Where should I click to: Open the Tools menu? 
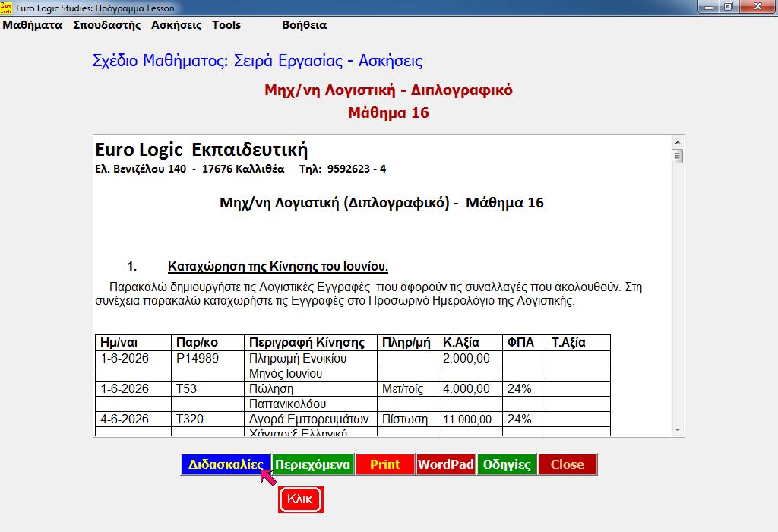(226, 25)
